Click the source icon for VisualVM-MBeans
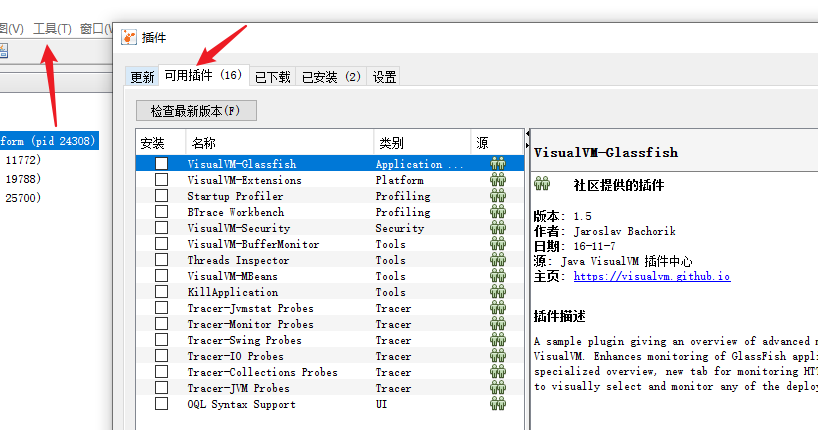The height and width of the screenshot is (430, 818). click(498, 276)
